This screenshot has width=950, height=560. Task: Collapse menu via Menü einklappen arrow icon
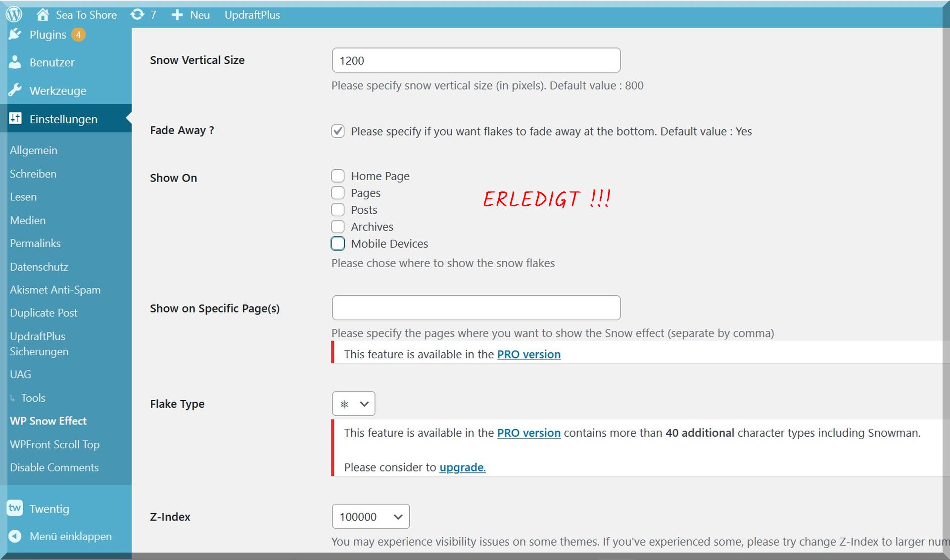point(15,536)
